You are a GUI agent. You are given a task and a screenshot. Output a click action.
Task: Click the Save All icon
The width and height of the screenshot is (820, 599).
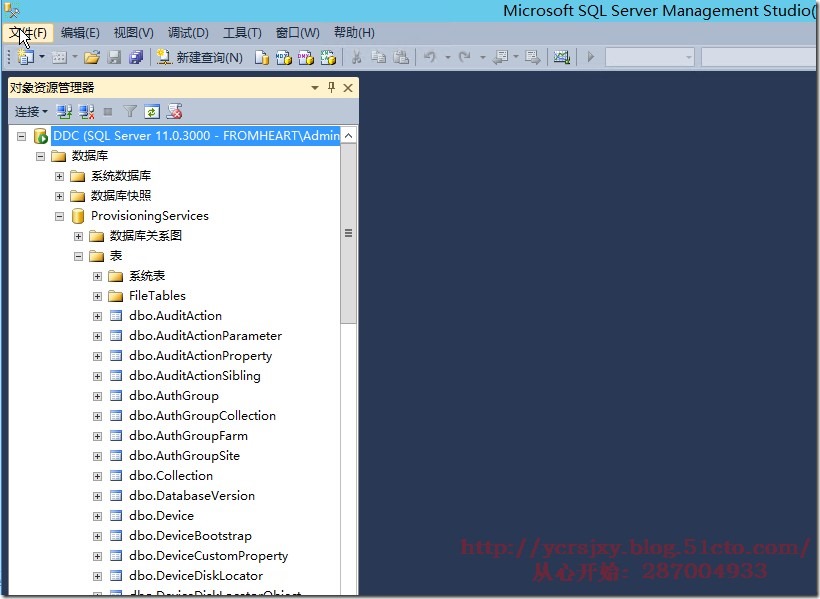pos(136,57)
